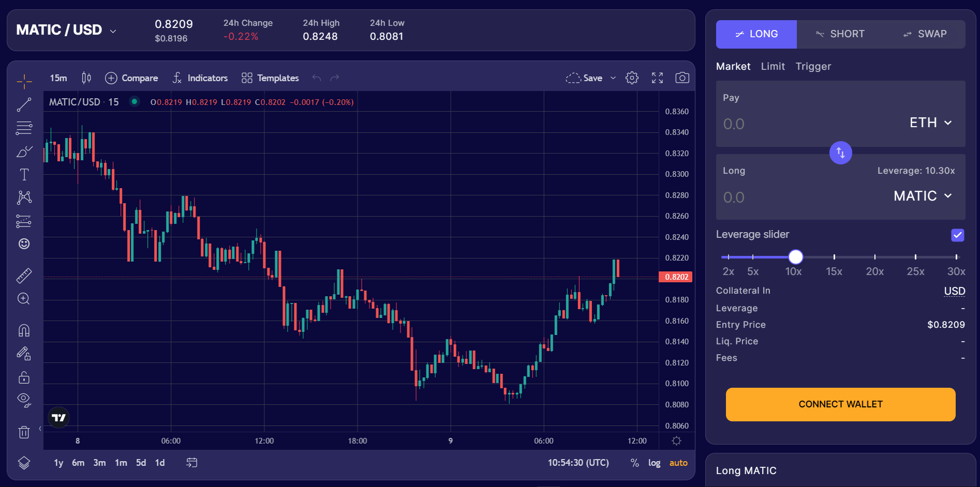Expand the MATIC / USD market selector
980x487 pixels.
66,30
